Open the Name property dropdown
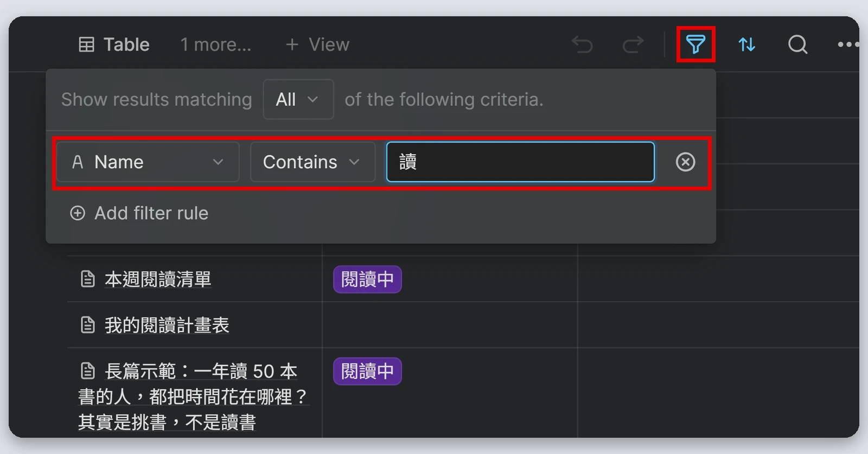Viewport: 868px width, 454px height. 148,162
